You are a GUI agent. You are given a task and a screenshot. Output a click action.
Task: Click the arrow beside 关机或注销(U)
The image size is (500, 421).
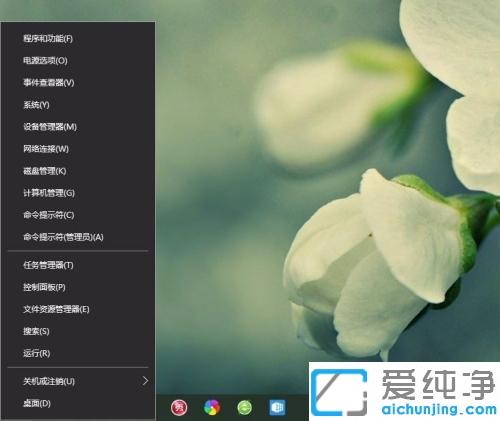145,381
